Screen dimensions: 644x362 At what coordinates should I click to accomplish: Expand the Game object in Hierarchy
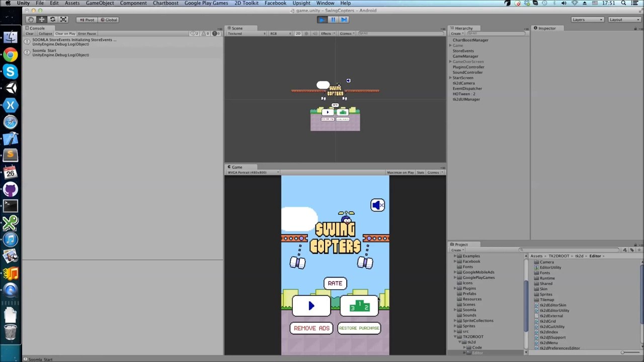pos(450,46)
